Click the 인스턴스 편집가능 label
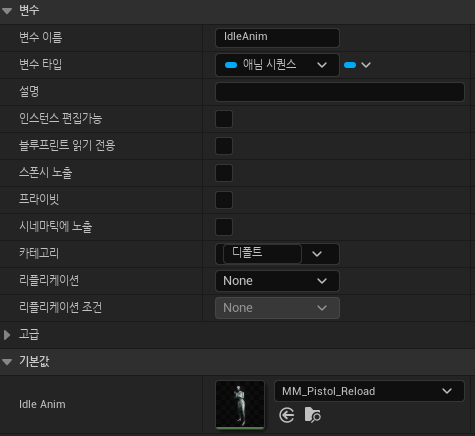475x436 pixels. (60, 118)
